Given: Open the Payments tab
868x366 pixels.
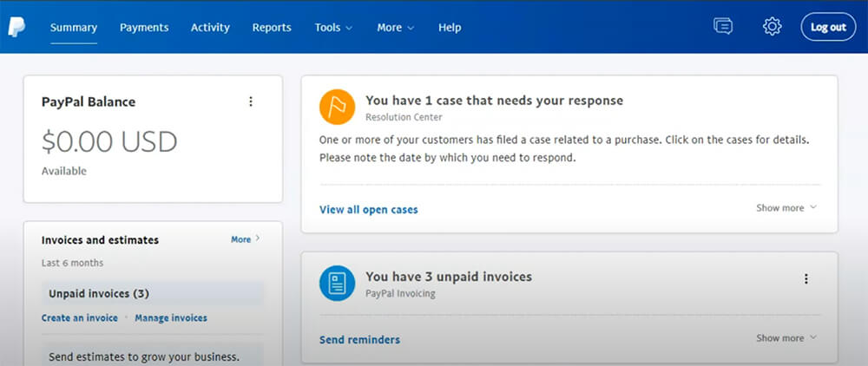Looking at the screenshot, I should pyautogui.click(x=144, y=28).
